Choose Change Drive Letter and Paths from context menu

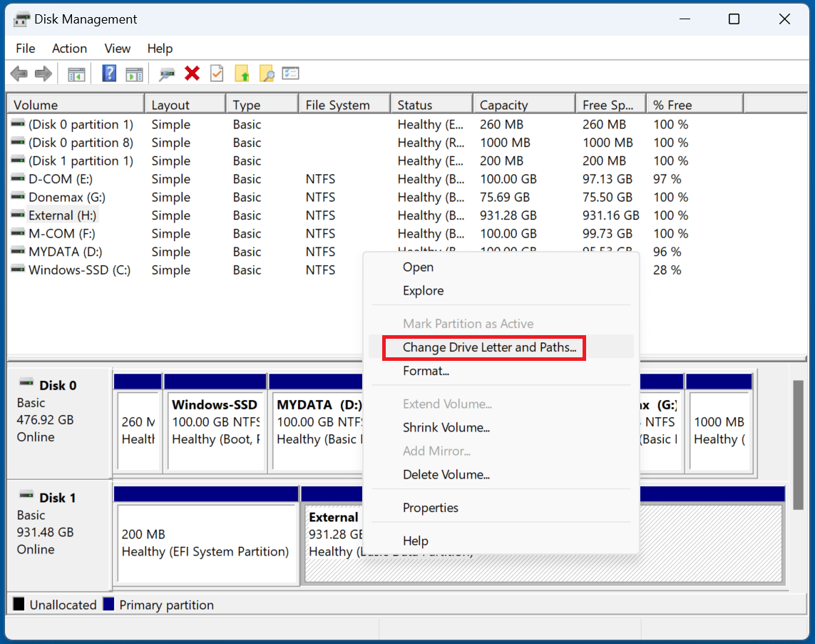(x=483, y=347)
